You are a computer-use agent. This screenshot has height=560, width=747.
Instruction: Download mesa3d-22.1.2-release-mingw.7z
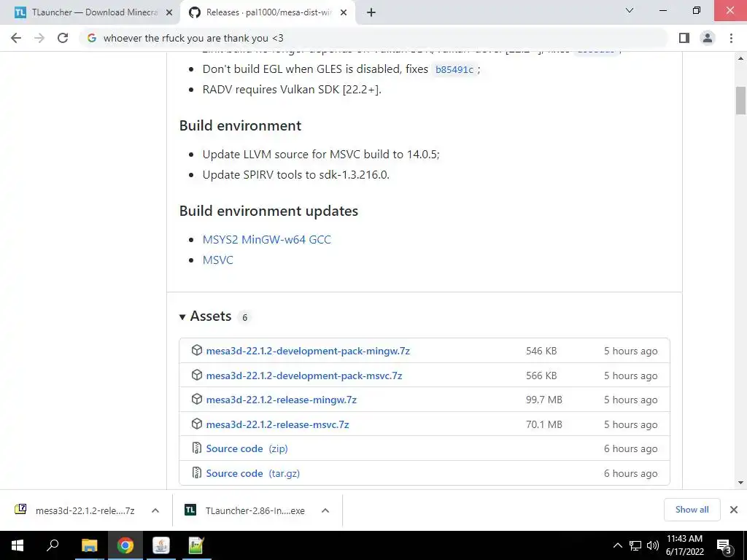[281, 400]
